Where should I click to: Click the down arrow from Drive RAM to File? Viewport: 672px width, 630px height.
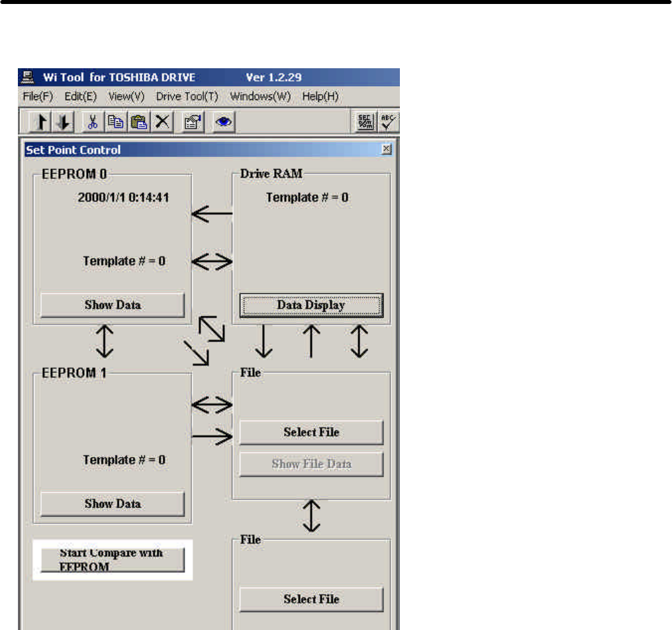pos(264,341)
